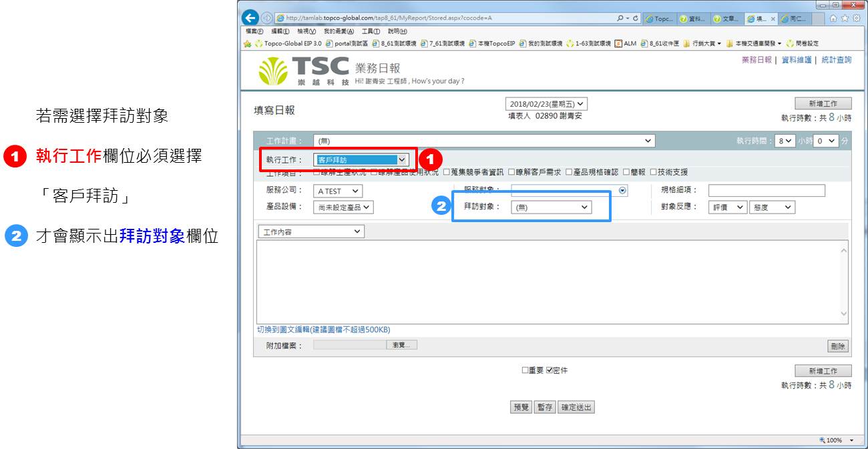Image resolution: width=868 pixels, height=449 pixels.
Task: Open the browser home icon
Action: 833,19
